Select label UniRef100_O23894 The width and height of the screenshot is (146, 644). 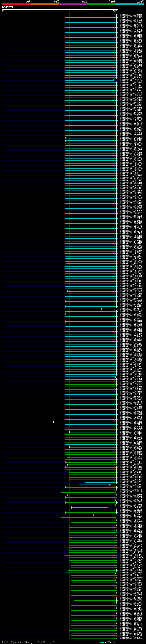pos(131,636)
